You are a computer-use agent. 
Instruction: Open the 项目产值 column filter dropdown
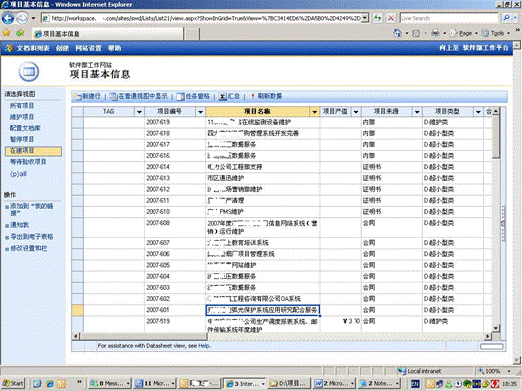point(356,112)
